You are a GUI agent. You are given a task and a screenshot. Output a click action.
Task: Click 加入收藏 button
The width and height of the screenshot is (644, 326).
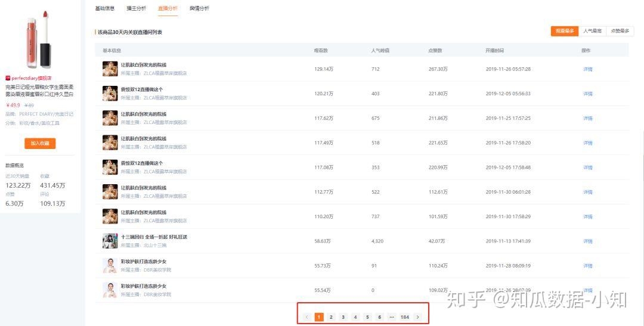click(40, 143)
